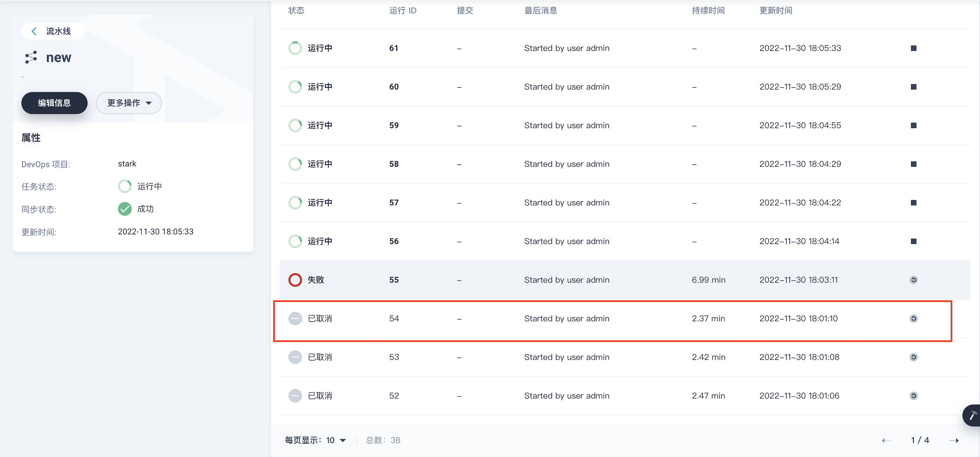The height and width of the screenshot is (457, 980).
Task: Click the running status spinner for run 56
Action: (295, 241)
